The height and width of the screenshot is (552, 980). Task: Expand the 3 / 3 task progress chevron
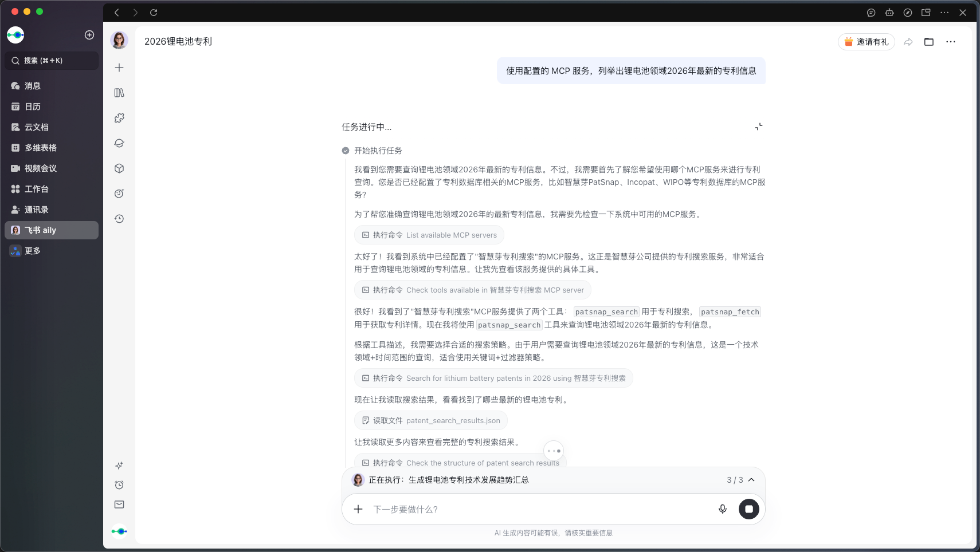(751, 480)
